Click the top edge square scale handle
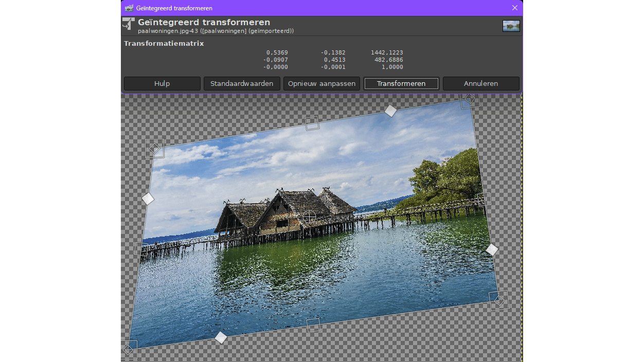 point(312,123)
